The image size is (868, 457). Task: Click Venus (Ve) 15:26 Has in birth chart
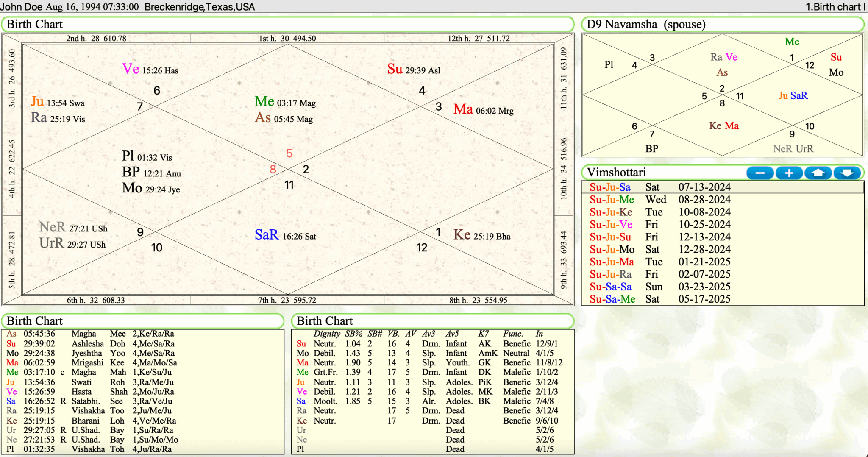(x=150, y=69)
